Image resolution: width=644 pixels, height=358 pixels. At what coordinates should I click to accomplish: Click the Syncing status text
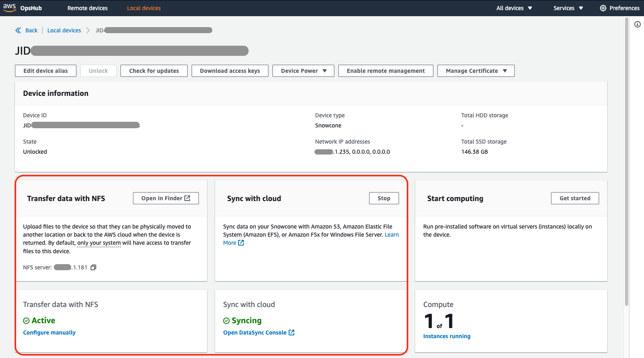(247, 321)
